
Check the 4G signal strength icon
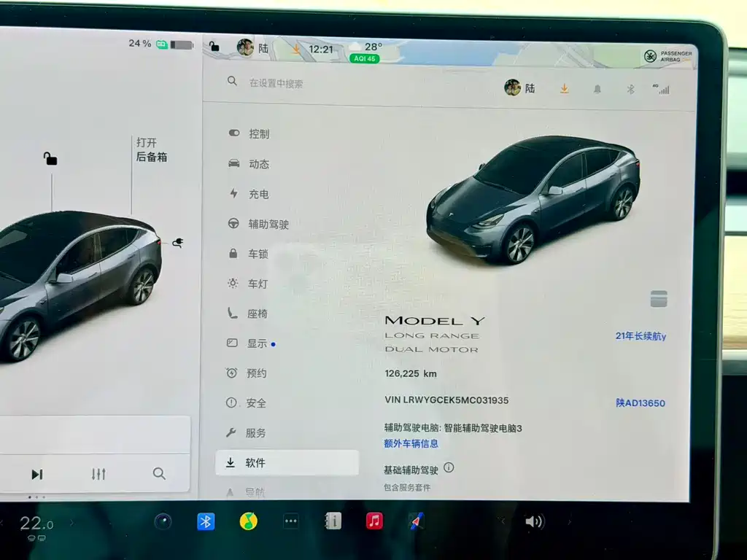click(662, 89)
